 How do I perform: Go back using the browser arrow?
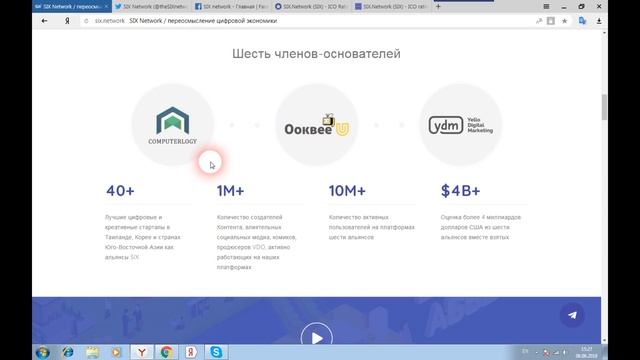coord(44,21)
